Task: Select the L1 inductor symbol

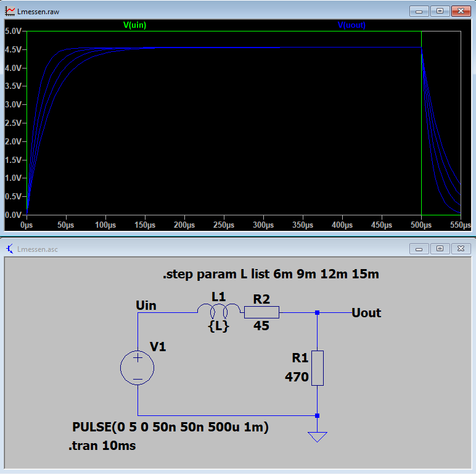Action: point(219,310)
